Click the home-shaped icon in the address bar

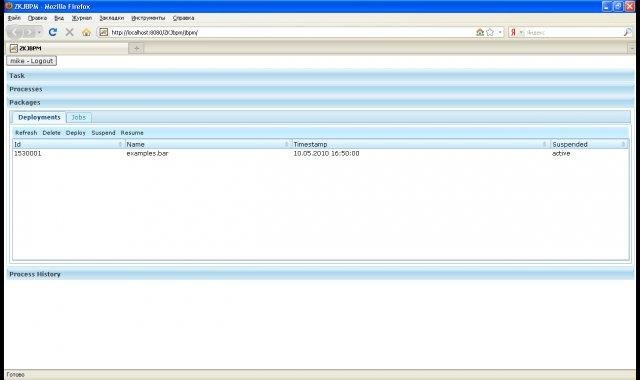pyautogui.click(x=480, y=32)
